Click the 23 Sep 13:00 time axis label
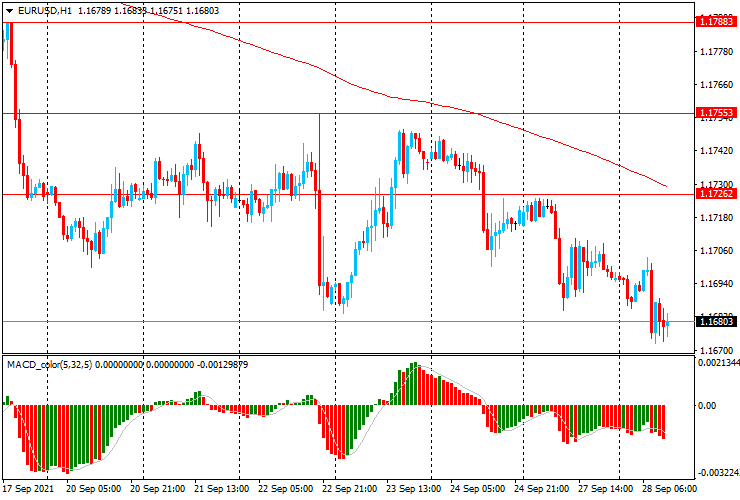The width and height of the screenshot is (740, 500). tap(413, 488)
